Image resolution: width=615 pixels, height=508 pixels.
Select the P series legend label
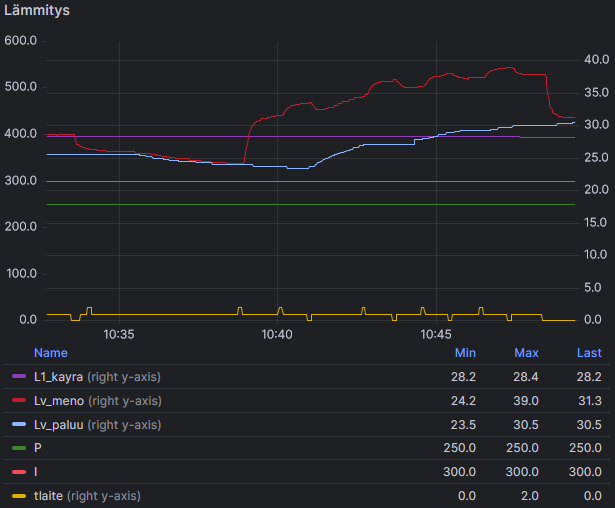(37, 449)
